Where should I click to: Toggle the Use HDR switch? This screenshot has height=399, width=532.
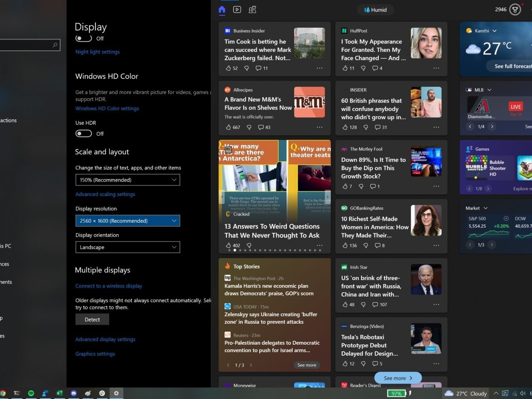pos(84,133)
